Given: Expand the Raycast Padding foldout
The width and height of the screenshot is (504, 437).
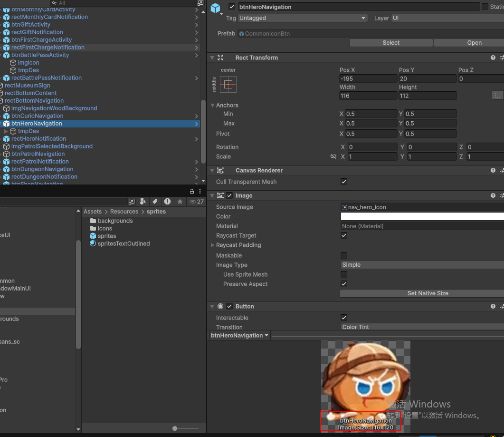Looking at the screenshot, I should pyautogui.click(x=212, y=245).
